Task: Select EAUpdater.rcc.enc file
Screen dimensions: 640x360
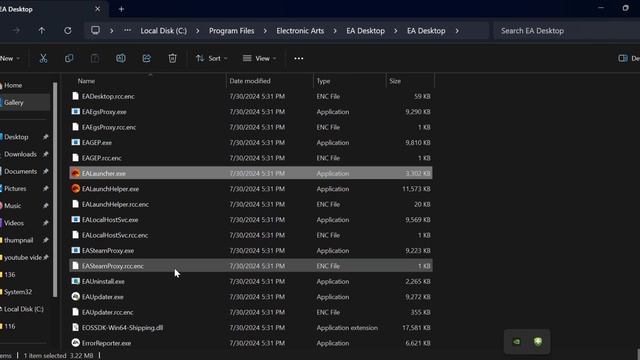Action: point(251,312)
